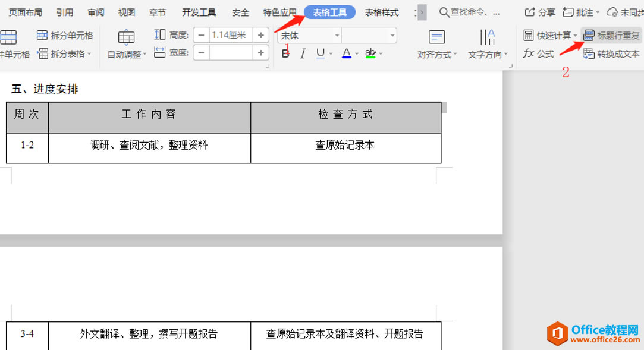Open the View (视图) tab

click(127, 12)
